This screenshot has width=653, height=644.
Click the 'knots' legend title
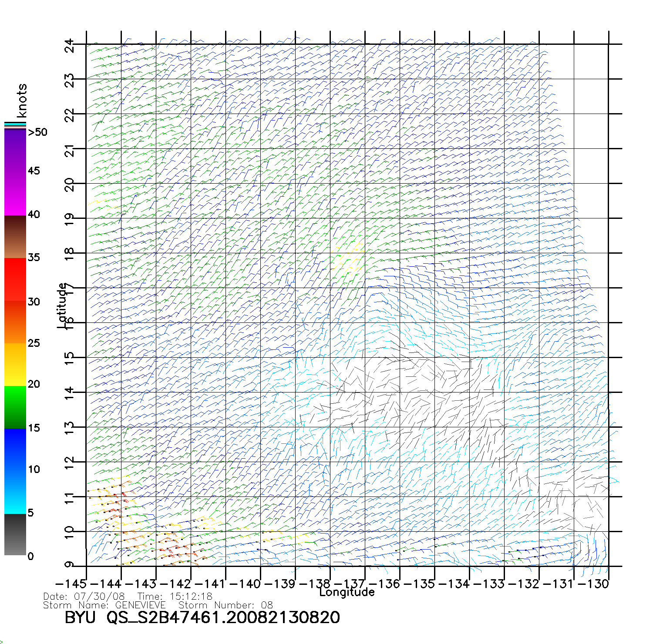(x=22, y=101)
